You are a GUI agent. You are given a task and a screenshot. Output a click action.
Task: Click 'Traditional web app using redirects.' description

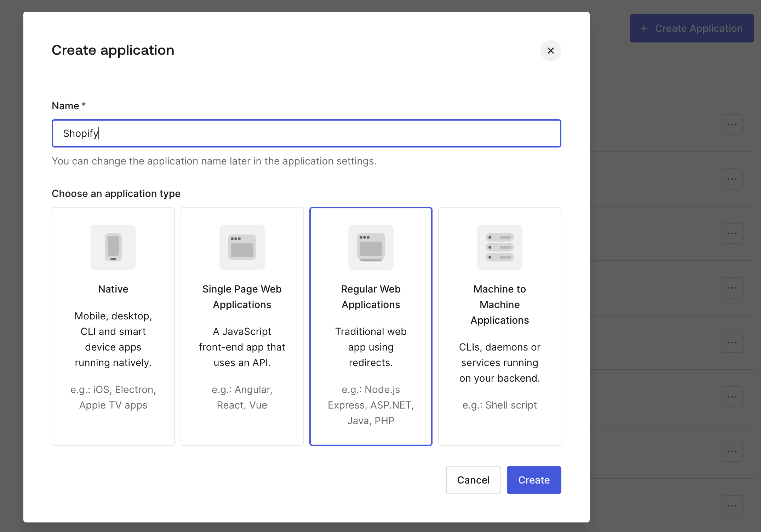tap(371, 347)
